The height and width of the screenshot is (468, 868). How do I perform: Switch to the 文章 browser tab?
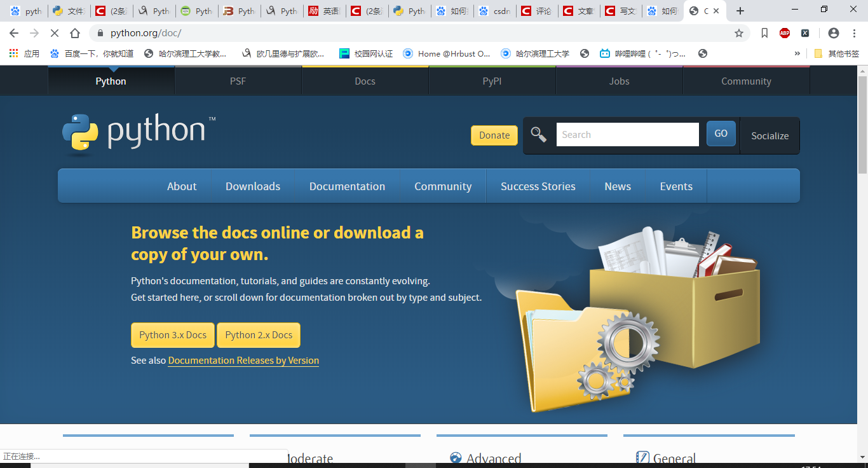(580, 11)
